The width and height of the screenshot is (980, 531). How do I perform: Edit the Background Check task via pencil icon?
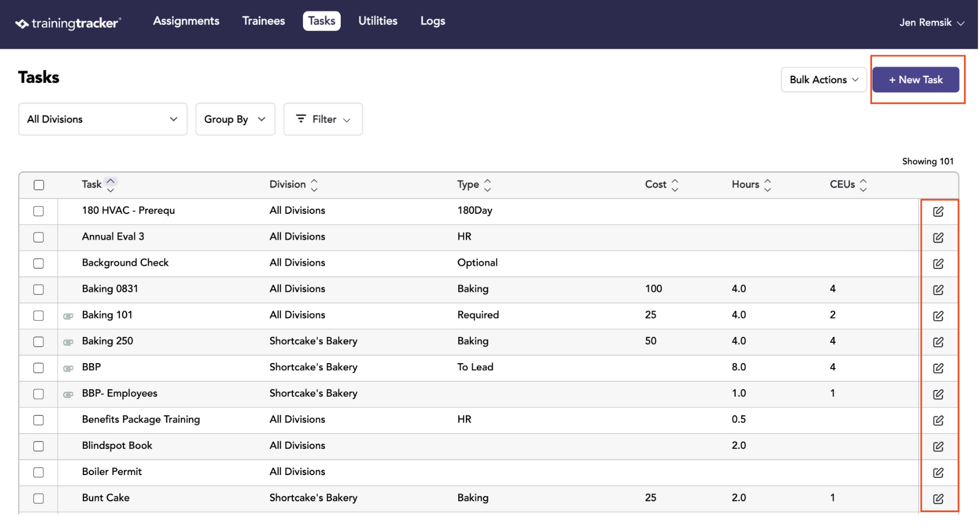(938, 264)
